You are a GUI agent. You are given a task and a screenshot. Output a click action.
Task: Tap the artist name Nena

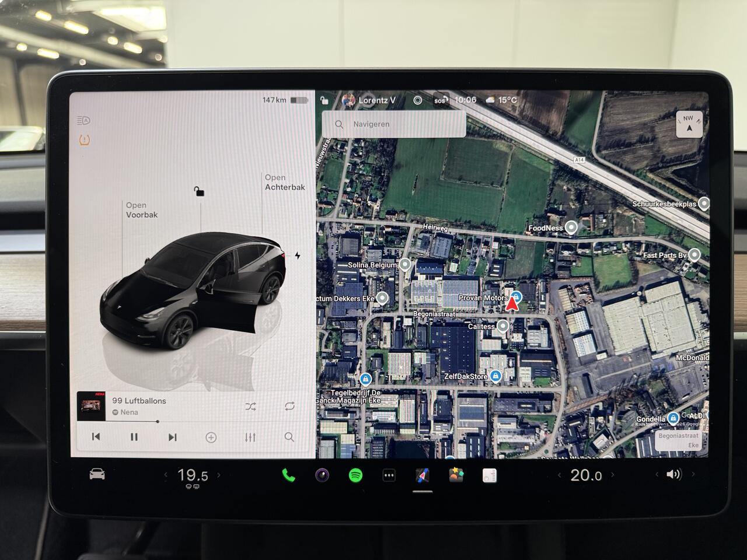pyautogui.click(x=130, y=412)
